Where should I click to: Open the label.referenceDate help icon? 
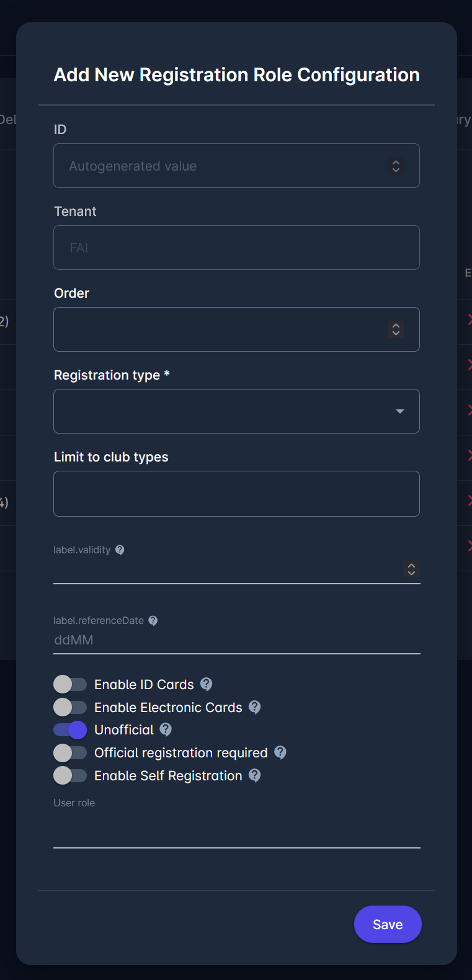(153, 620)
